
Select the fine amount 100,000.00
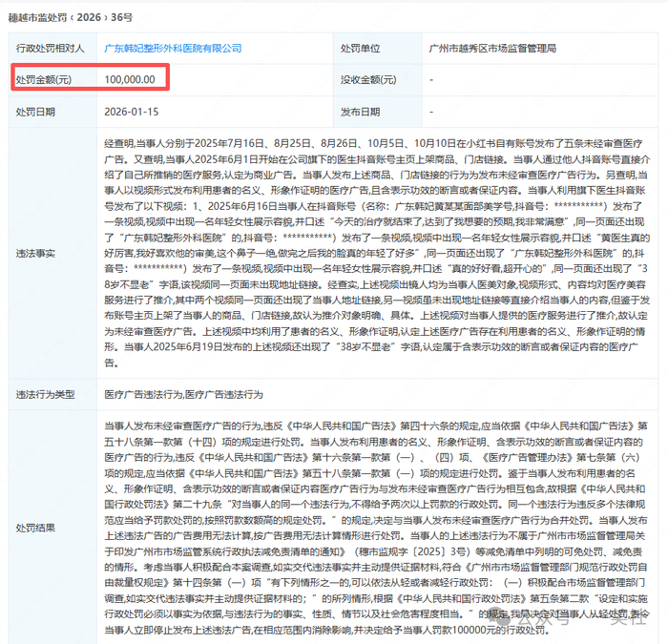click(x=130, y=79)
